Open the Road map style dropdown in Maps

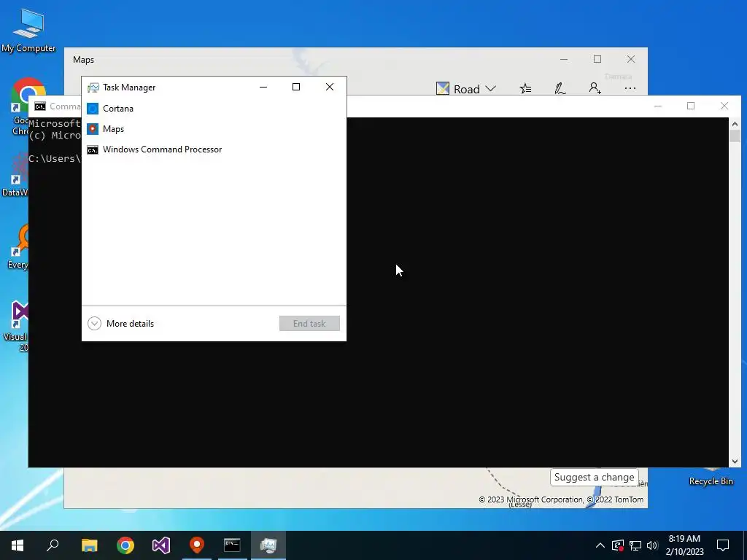[x=466, y=89]
